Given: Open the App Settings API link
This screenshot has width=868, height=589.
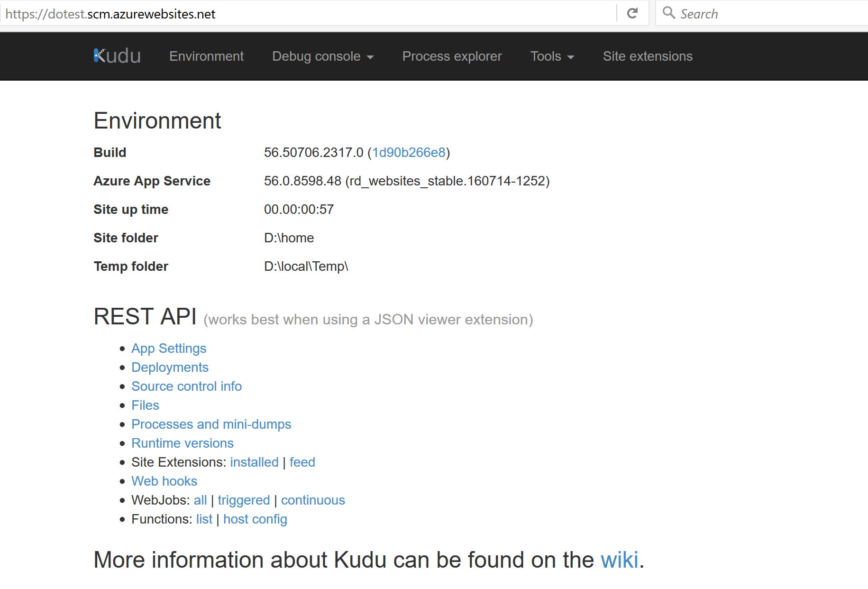Looking at the screenshot, I should point(169,348).
